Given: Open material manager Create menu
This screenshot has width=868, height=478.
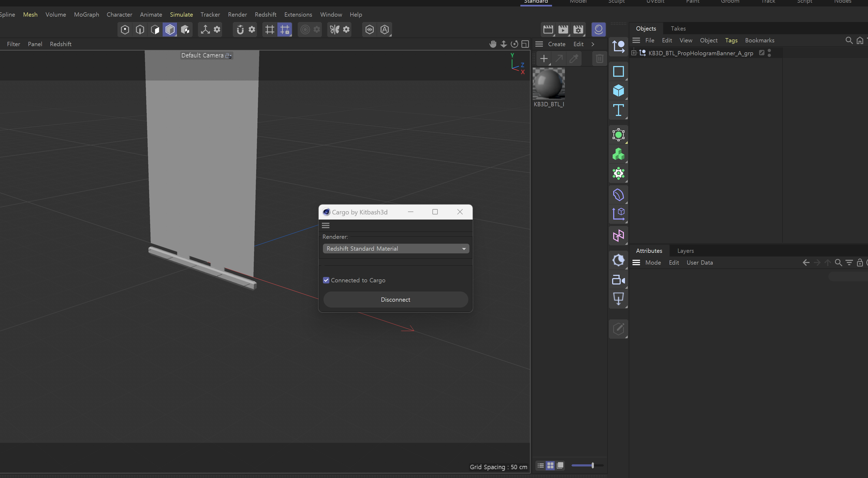Looking at the screenshot, I should coord(557,44).
